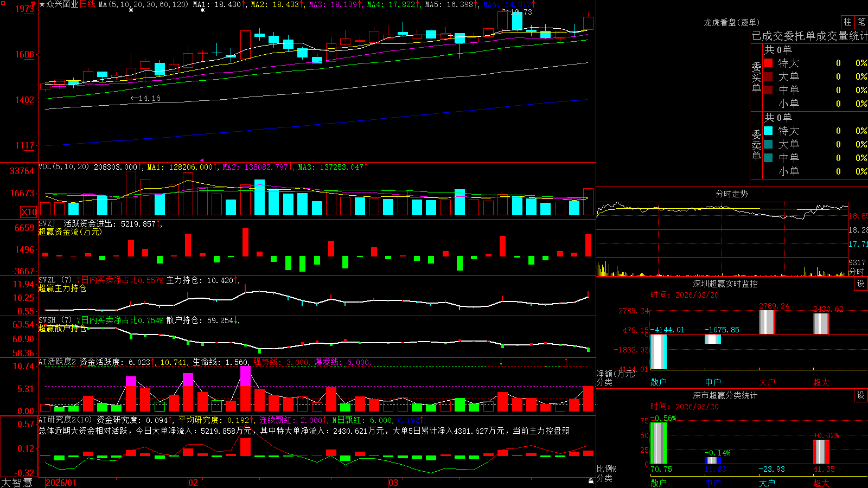This screenshot has height=488, width=868.
Task: Click the 超赢散户持仓 label
Action: click(x=62, y=329)
